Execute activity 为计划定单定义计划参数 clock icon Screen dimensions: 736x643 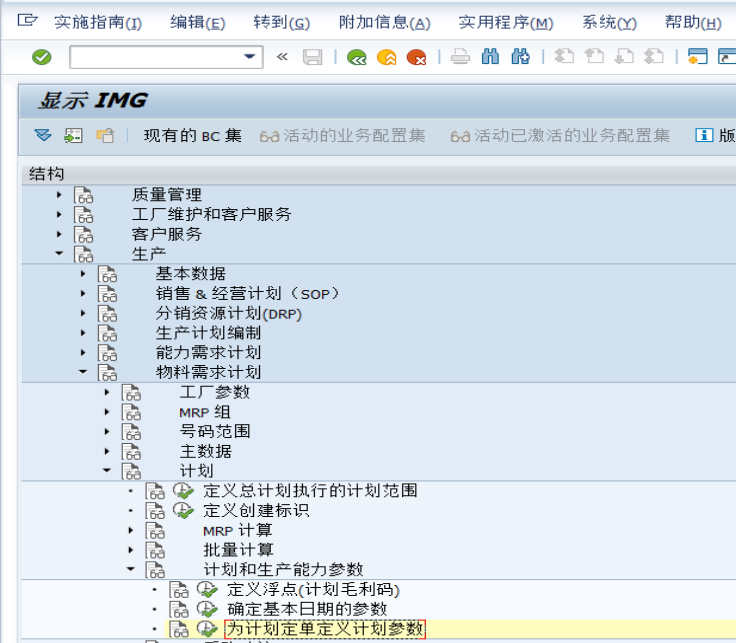[207, 629]
